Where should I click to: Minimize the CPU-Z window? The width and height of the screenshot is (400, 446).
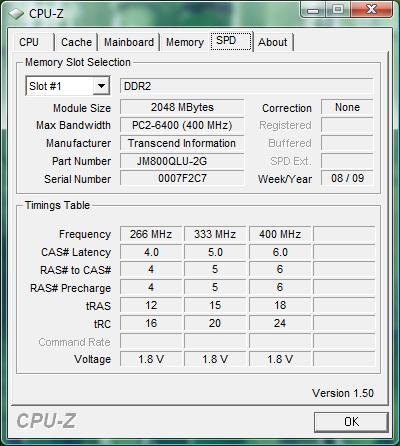click(313, 9)
